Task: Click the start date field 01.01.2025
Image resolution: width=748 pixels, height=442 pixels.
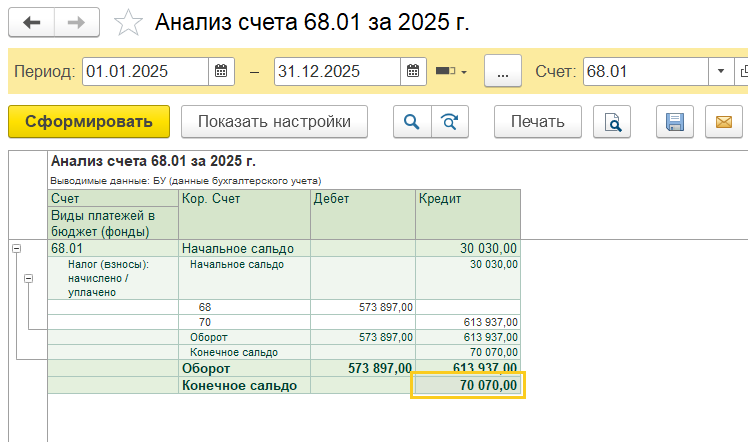Action: click(145, 72)
